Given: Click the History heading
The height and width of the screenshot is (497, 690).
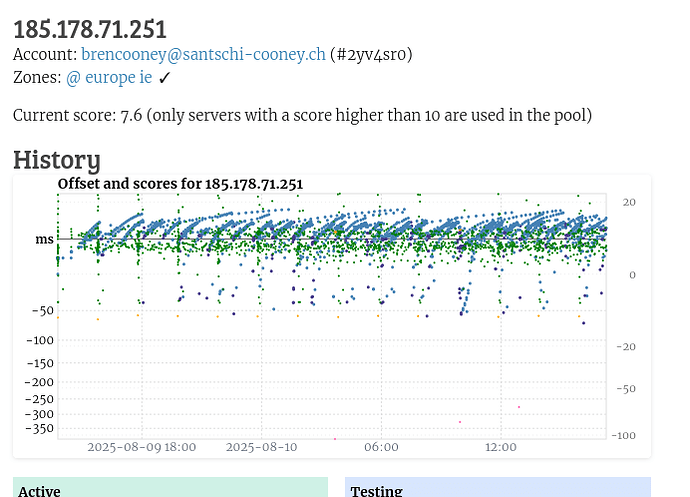Looking at the screenshot, I should pos(57,160).
